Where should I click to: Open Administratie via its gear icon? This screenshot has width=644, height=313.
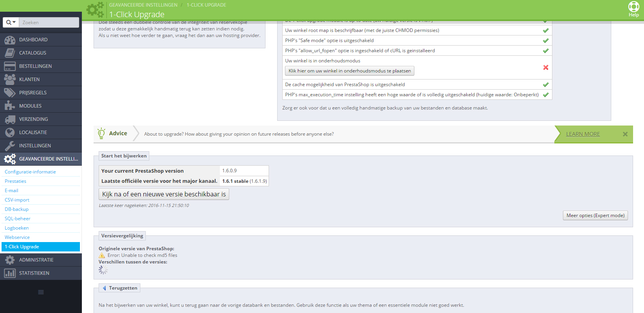[x=10, y=260]
